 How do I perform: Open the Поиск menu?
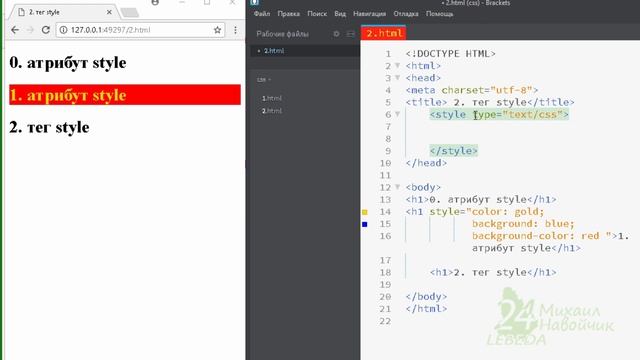tap(317, 14)
